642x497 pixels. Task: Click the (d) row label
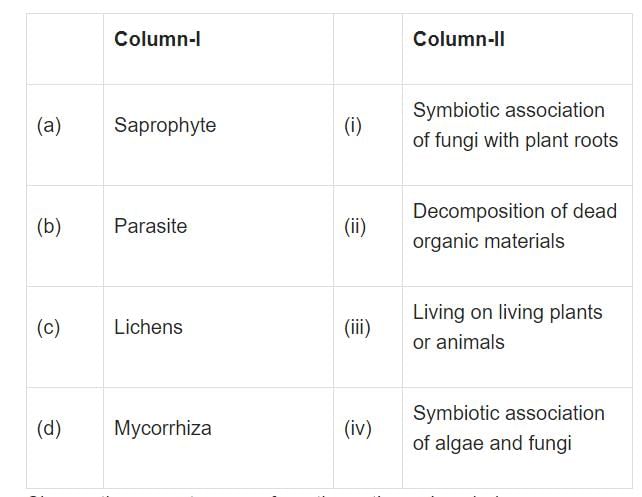65,438
